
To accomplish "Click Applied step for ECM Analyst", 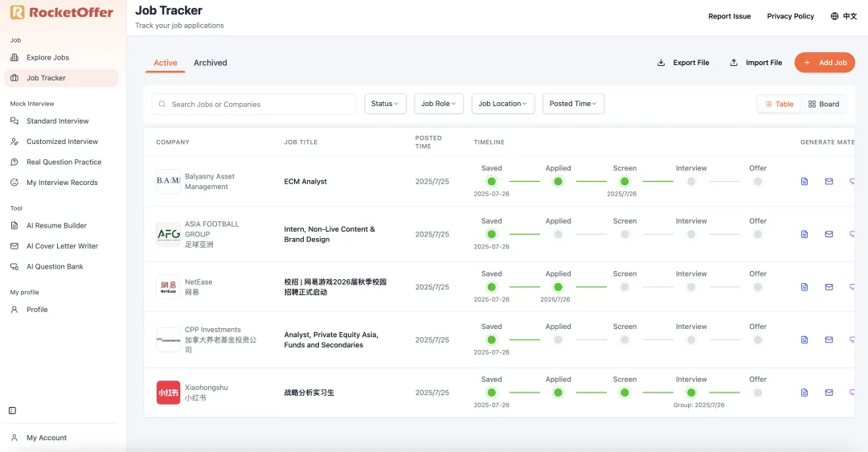I will click(x=558, y=181).
